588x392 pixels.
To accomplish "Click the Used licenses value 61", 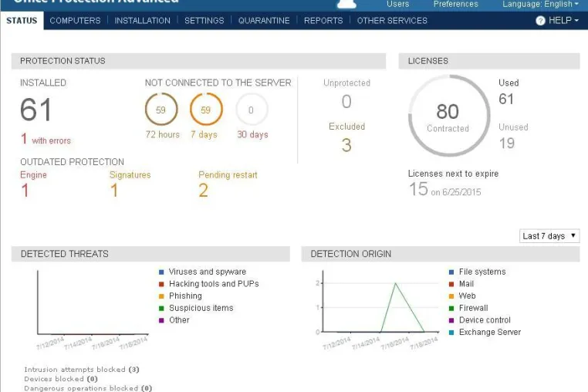I will pos(506,99).
